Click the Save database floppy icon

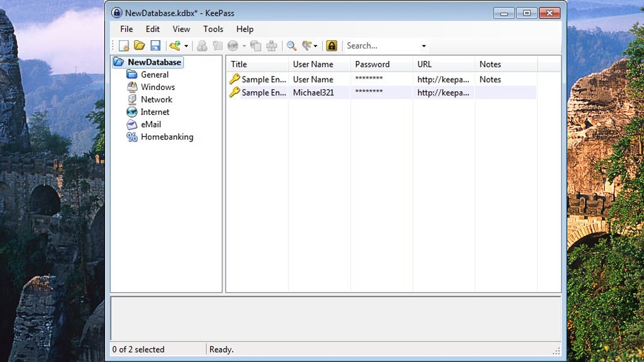click(155, 45)
